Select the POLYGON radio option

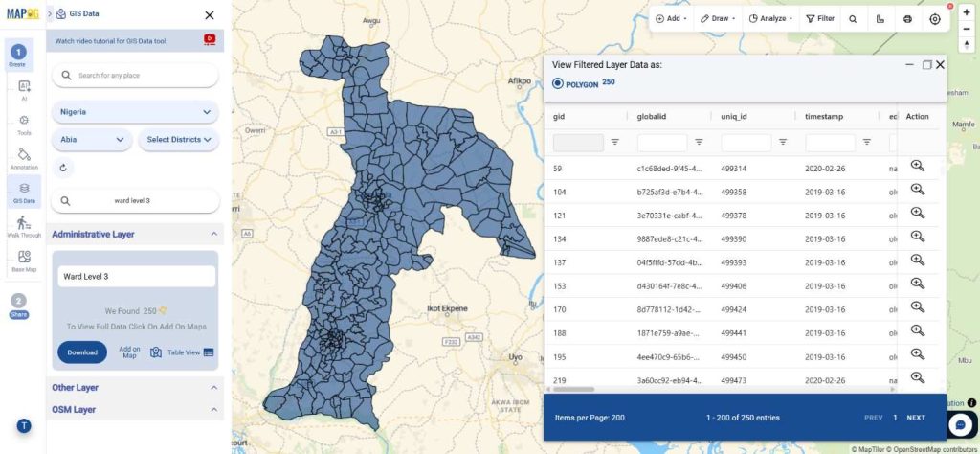click(x=558, y=83)
